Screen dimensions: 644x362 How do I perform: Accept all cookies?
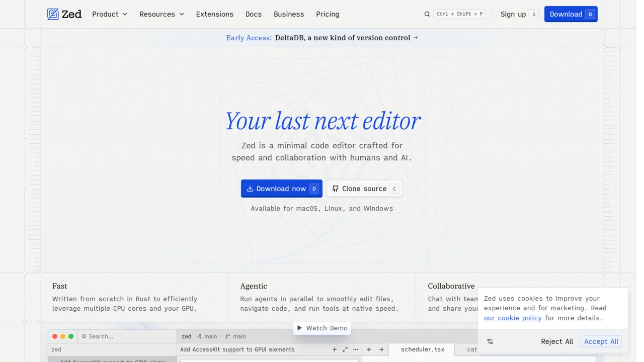point(601,341)
